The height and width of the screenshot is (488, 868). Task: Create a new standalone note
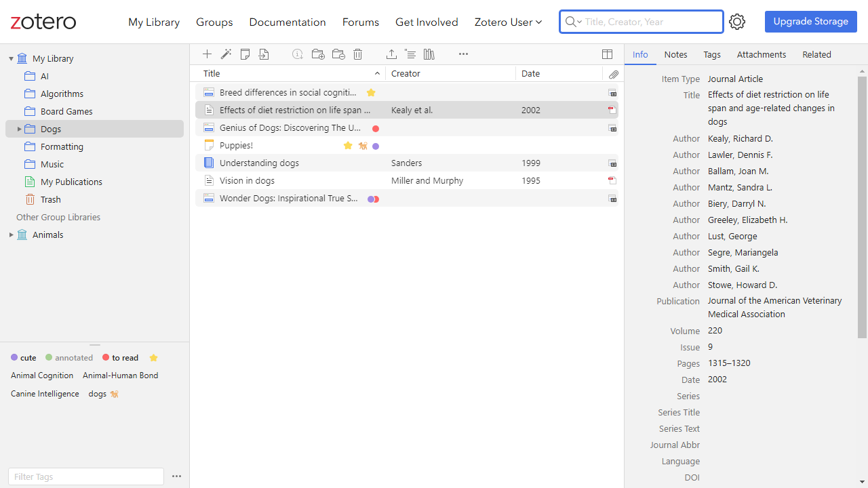pyautogui.click(x=245, y=54)
